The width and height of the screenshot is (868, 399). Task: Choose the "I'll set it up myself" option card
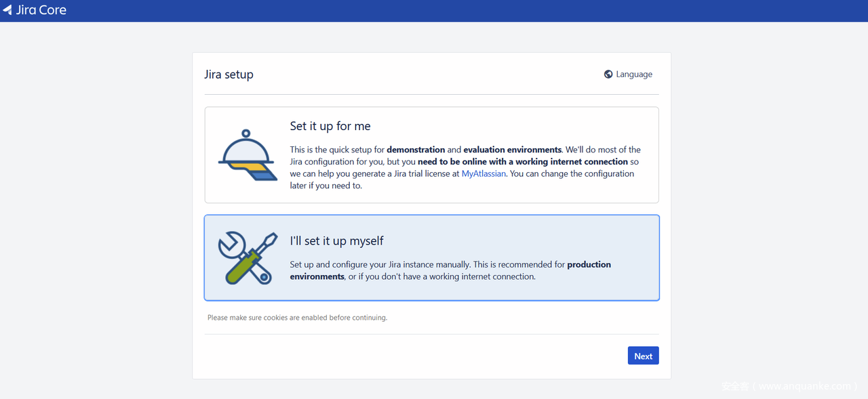click(x=431, y=257)
